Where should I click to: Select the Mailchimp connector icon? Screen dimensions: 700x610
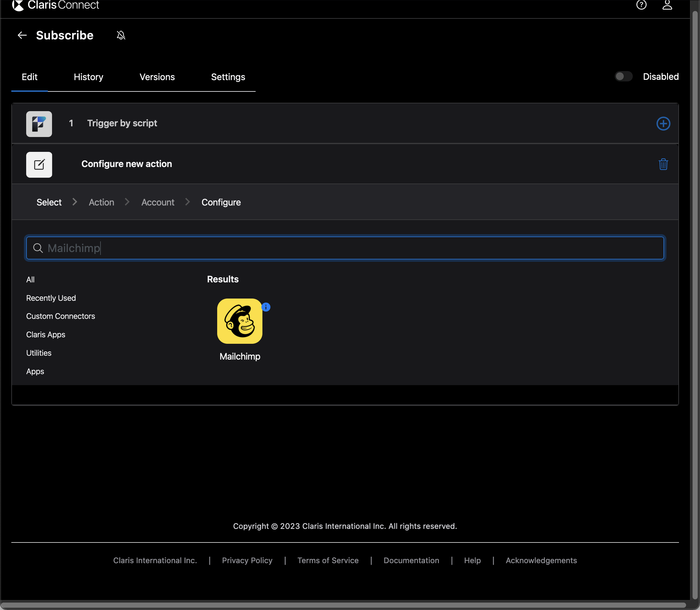240,321
